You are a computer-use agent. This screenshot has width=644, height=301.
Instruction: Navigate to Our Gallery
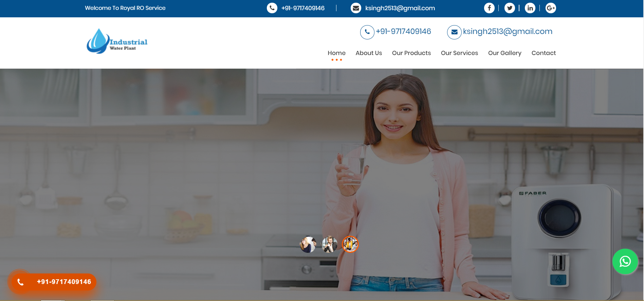pos(504,53)
